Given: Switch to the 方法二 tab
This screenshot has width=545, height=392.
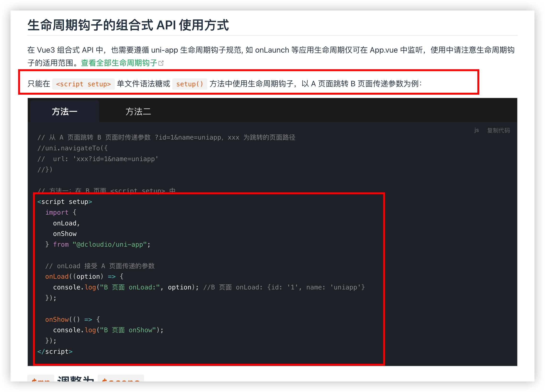Looking at the screenshot, I should pos(138,112).
